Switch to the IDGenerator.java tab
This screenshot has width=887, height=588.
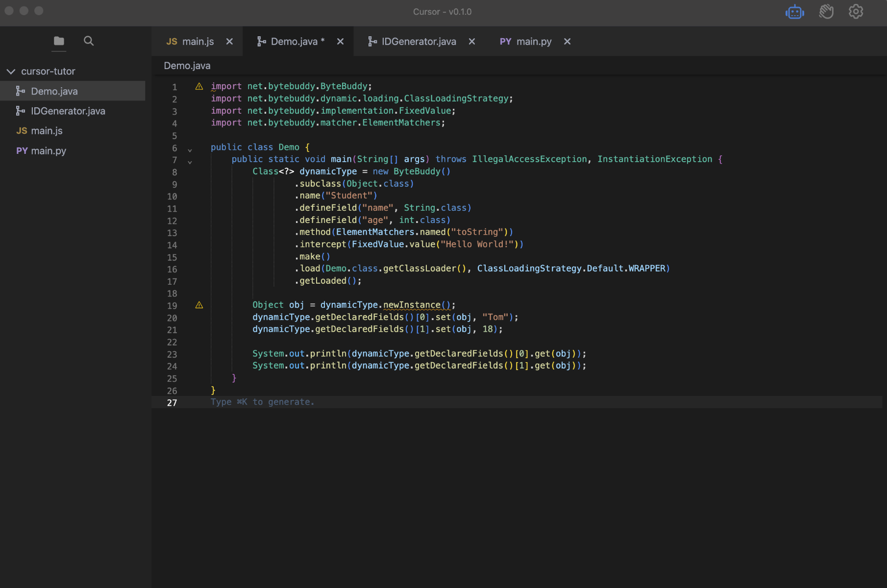point(419,42)
